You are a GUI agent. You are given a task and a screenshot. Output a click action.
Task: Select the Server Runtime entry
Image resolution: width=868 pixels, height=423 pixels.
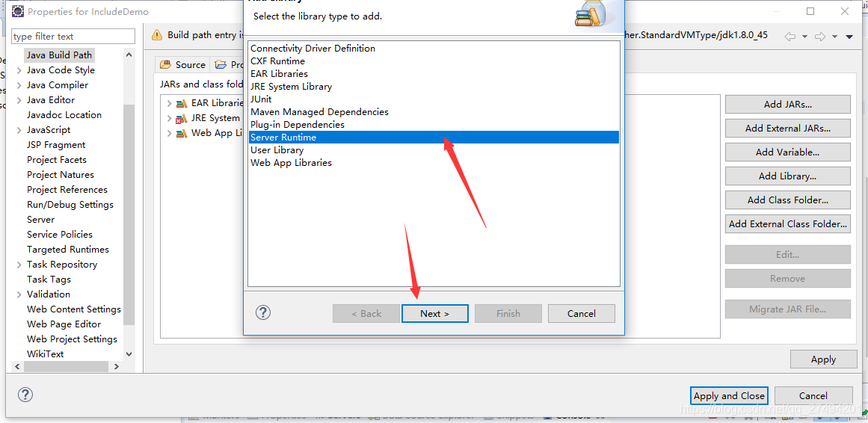coord(434,138)
